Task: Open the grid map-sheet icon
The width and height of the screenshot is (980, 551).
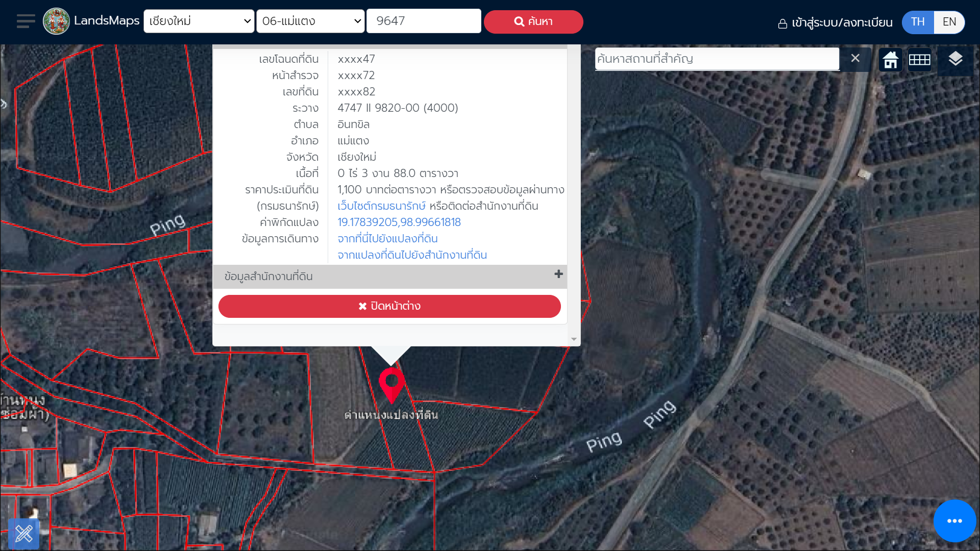Action: (x=920, y=60)
